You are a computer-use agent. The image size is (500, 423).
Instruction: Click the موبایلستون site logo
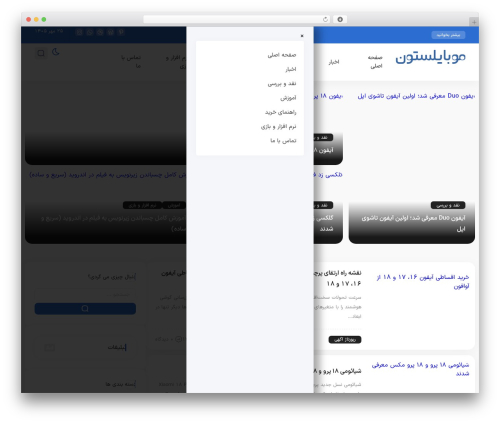[430, 57]
